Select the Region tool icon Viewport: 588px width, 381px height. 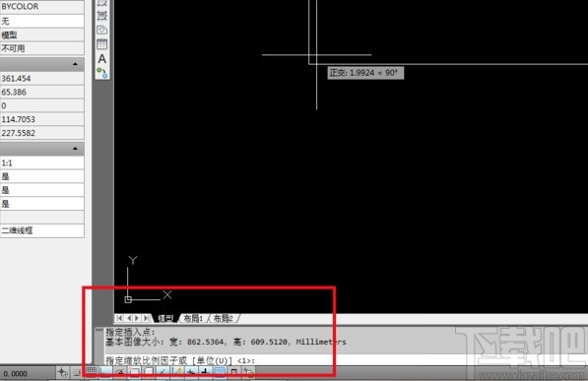tap(102, 30)
